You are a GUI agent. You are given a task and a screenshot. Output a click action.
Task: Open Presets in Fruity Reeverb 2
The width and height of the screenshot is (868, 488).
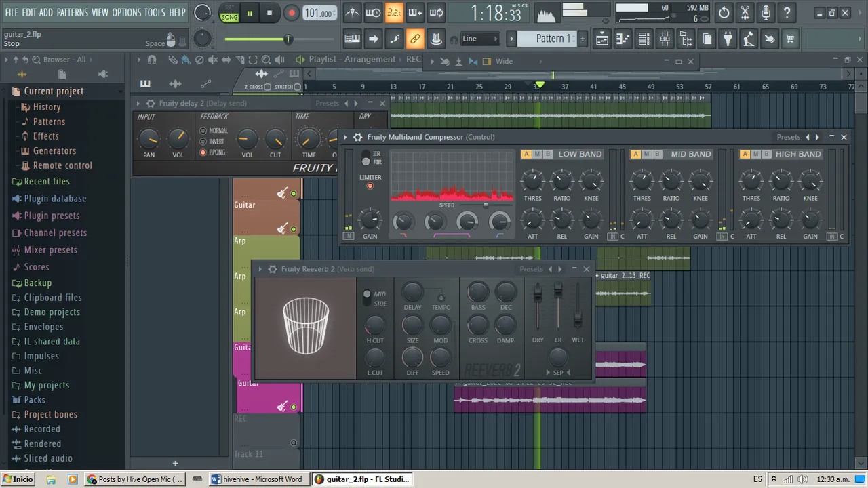[x=531, y=269]
